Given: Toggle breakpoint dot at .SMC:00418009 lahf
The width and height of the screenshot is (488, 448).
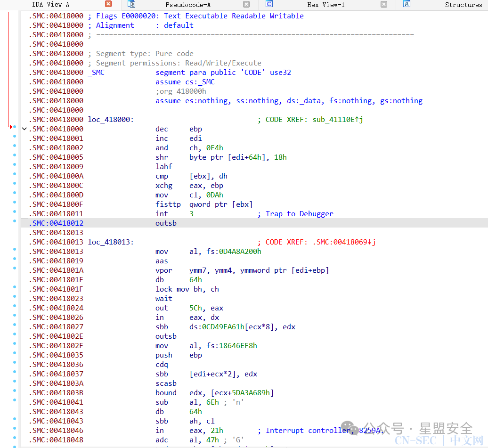Looking at the screenshot, I should coord(15,164).
